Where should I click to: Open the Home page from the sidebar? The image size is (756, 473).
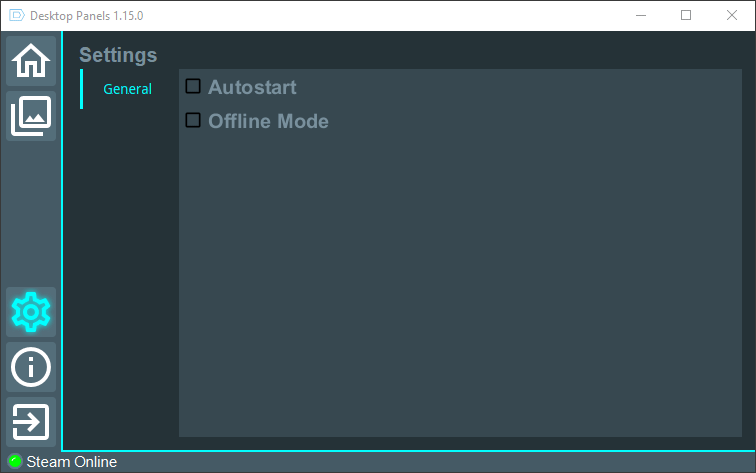point(31,61)
